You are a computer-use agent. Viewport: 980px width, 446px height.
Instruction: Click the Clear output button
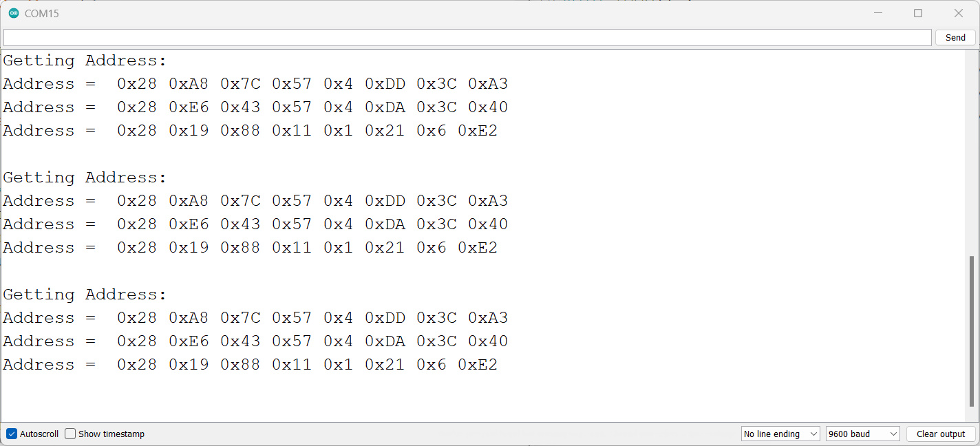pos(941,434)
